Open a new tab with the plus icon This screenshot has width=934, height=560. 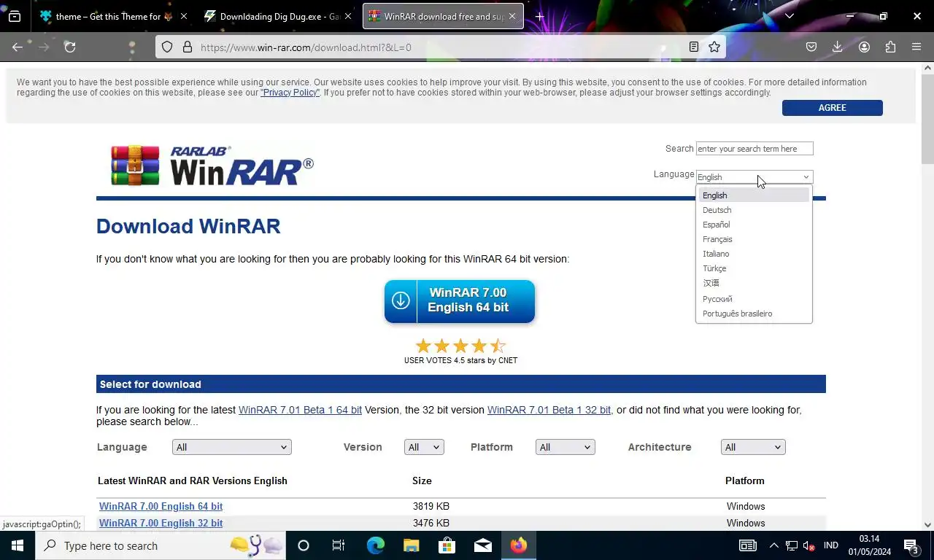click(x=540, y=16)
